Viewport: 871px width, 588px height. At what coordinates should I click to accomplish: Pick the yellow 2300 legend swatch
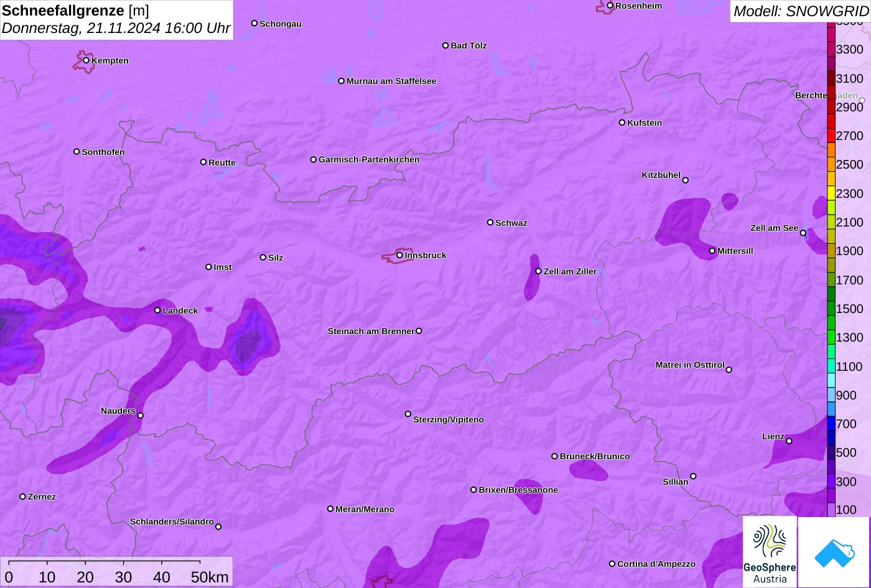pos(831,193)
